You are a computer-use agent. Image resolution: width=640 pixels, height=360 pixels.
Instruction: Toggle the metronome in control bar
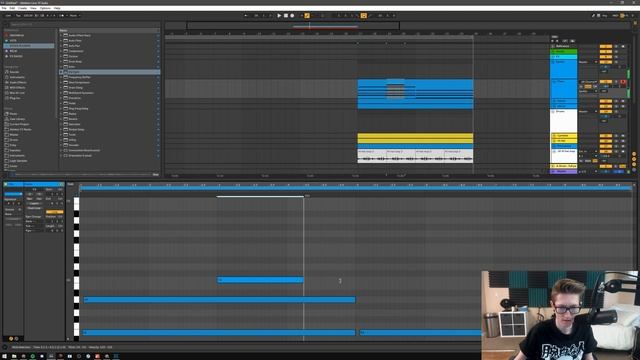[62, 16]
